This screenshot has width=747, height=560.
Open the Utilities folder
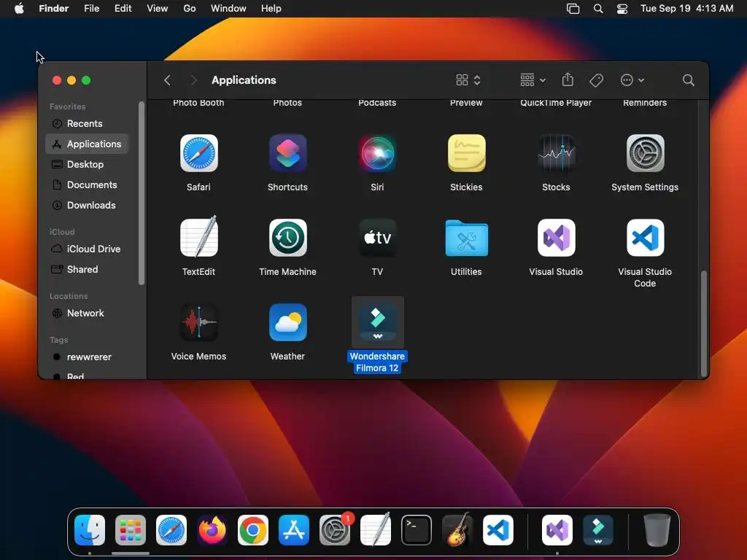point(466,238)
